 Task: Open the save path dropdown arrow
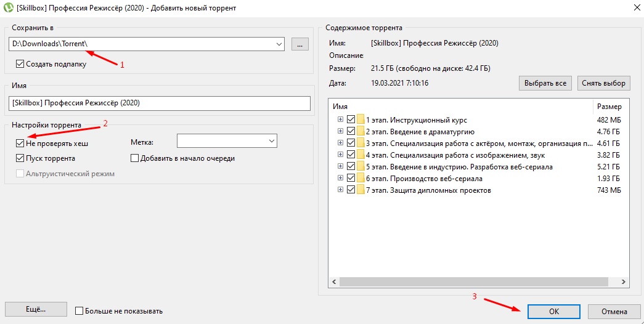(279, 44)
